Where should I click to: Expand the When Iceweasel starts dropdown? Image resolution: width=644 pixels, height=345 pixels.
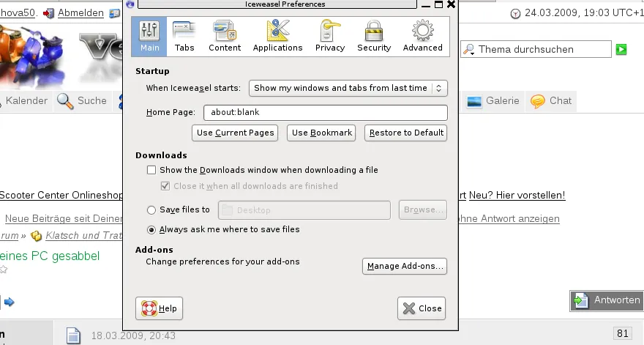(348, 88)
